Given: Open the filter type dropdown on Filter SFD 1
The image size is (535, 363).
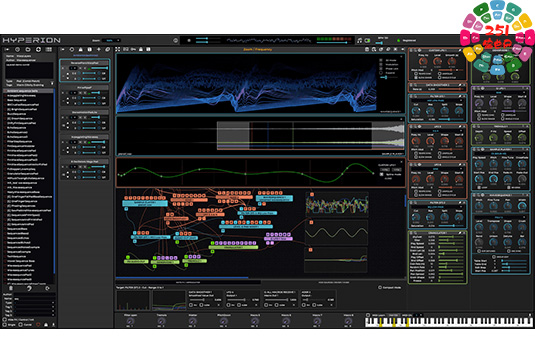Looking at the screenshot, I should pos(436,101).
